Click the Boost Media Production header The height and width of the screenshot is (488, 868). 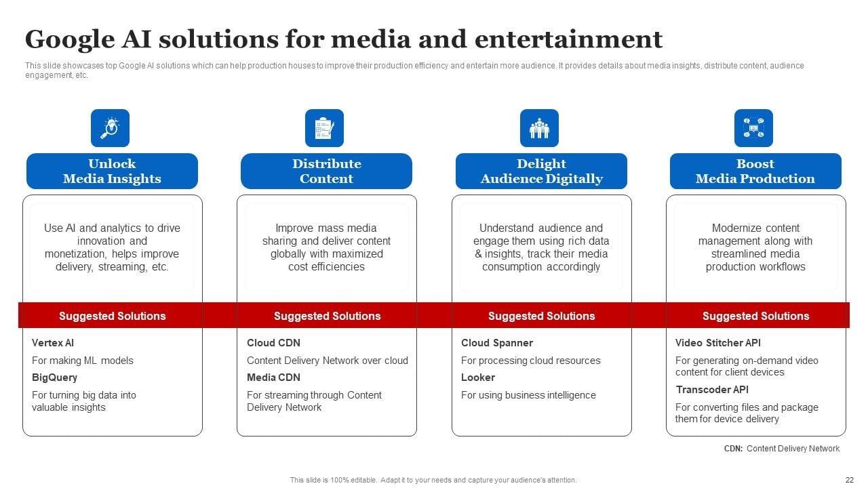(x=755, y=171)
